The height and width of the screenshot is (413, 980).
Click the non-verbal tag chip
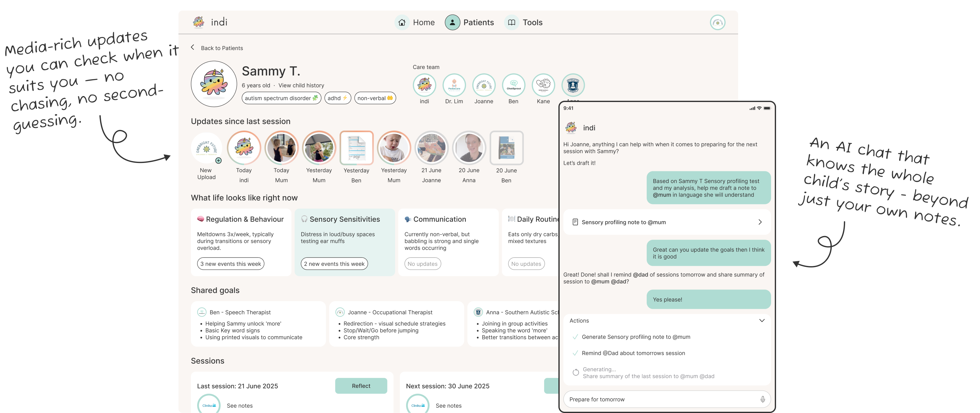(x=375, y=98)
